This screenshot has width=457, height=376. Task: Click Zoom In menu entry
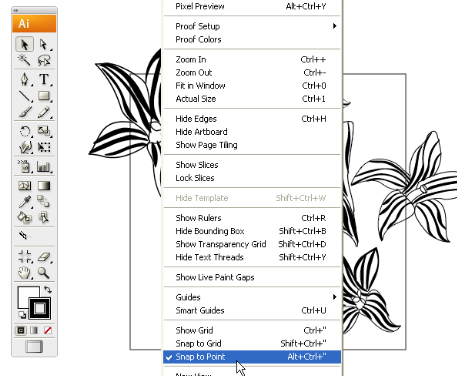click(252, 59)
